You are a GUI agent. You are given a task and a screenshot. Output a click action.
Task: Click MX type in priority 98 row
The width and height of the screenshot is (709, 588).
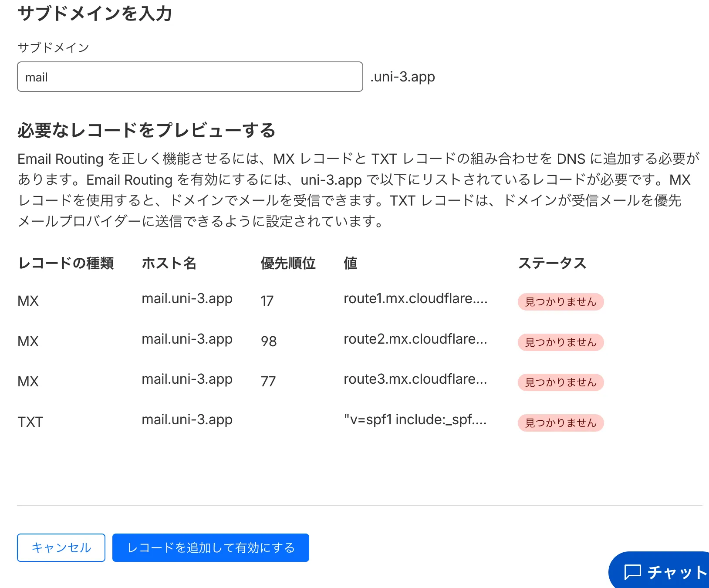28,341
